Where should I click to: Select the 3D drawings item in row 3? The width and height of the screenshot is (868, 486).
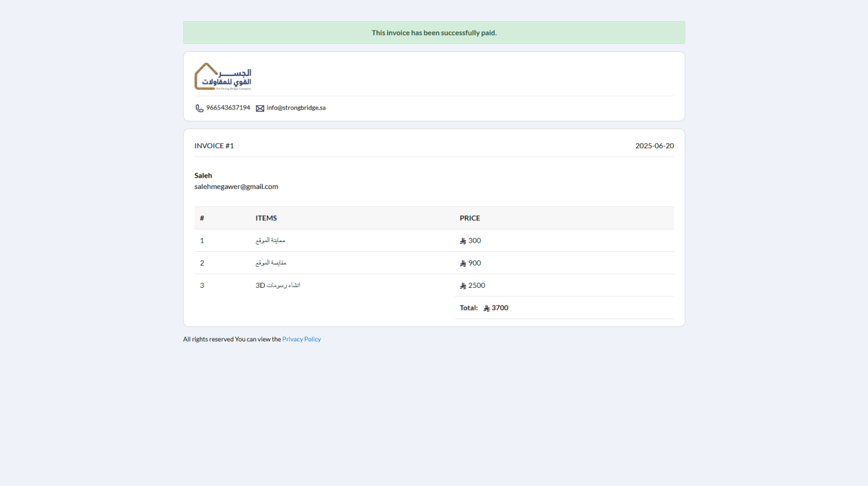[277, 285]
